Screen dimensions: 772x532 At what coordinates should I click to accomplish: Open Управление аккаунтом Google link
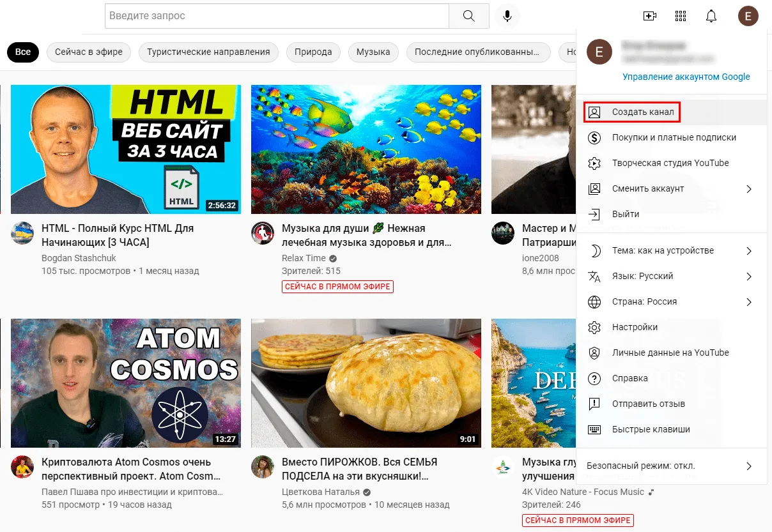pos(686,77)
